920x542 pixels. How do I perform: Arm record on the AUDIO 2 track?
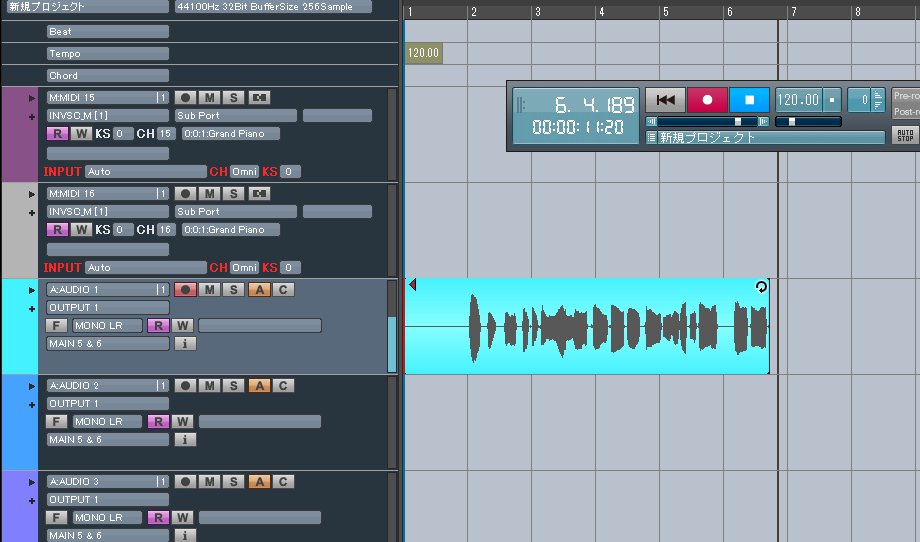(x=185, y=385)
